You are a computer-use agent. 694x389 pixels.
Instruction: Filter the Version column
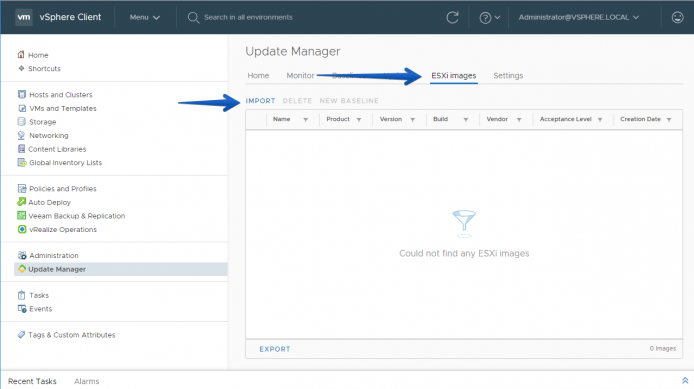[x=413, y=119]
